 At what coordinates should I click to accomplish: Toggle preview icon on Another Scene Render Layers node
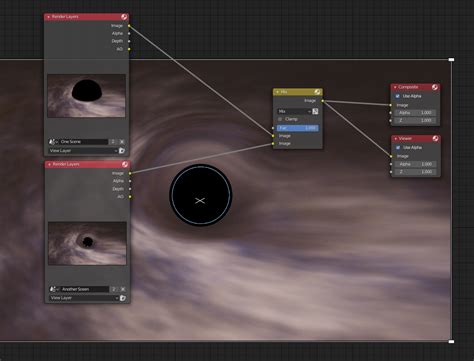pos(125,164)
